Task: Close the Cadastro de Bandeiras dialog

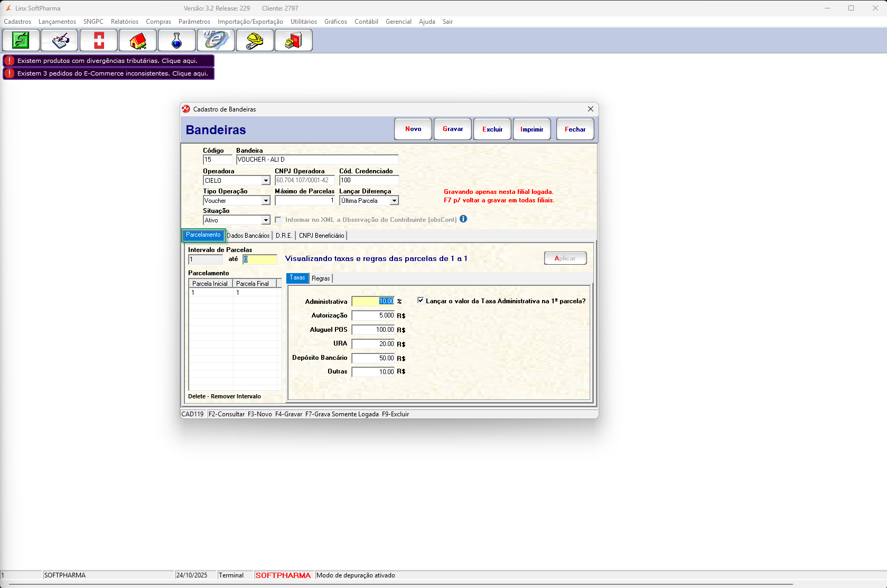Action: click(x=591, y=109)
